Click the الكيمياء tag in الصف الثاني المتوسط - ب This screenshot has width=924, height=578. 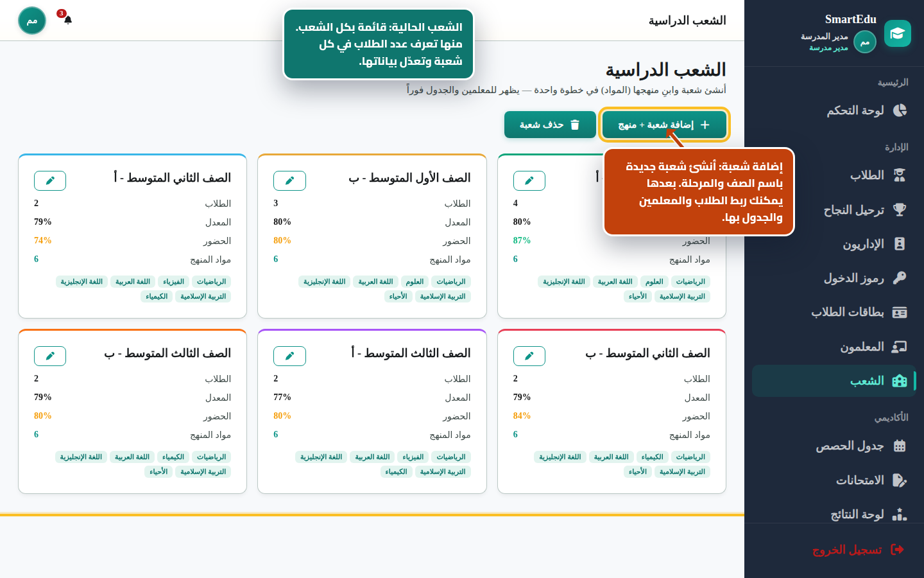(x=652, y=457)
